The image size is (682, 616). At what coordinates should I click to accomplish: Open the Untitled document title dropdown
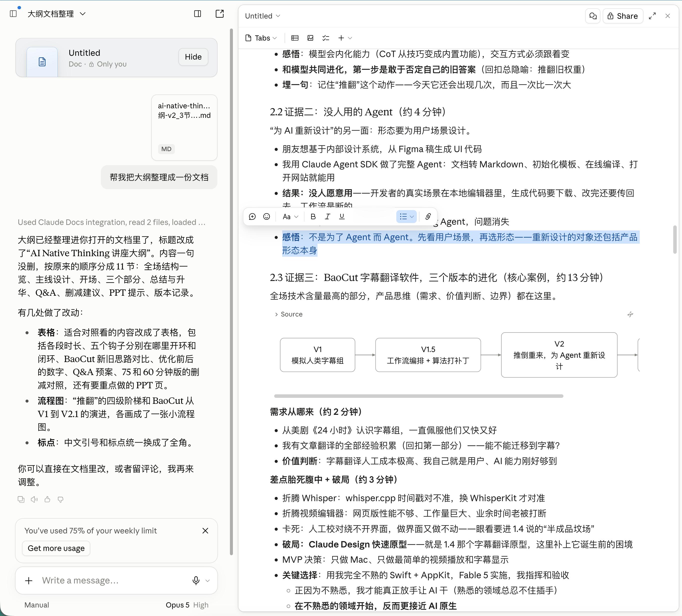[262, 16]
